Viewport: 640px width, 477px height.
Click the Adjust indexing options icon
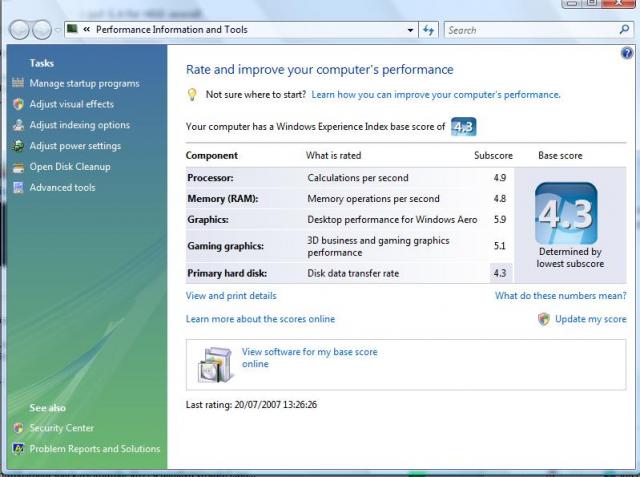(18, 125)
